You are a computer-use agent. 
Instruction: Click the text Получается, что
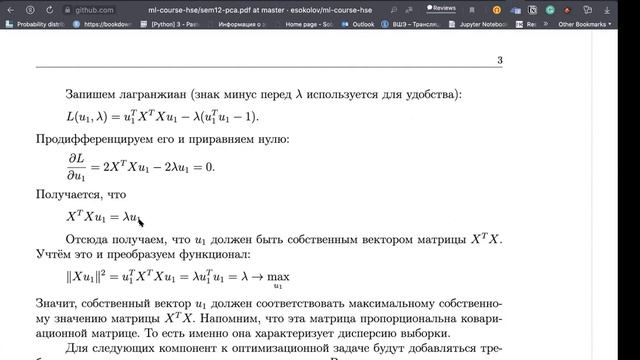81,195
